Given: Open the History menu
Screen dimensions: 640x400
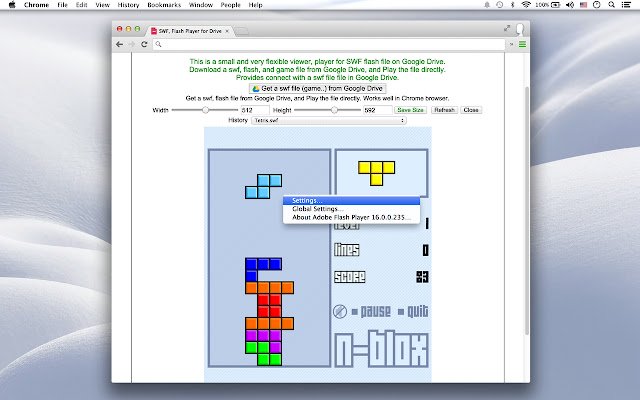Looking at the screenshot, I should 128,5.
